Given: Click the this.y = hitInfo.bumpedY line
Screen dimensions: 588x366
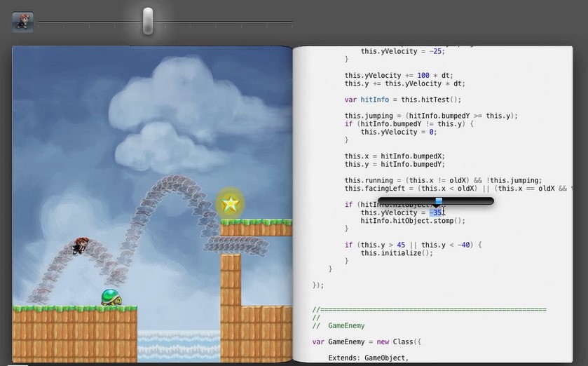Looking at the screenshot, I should coord(395,164).
